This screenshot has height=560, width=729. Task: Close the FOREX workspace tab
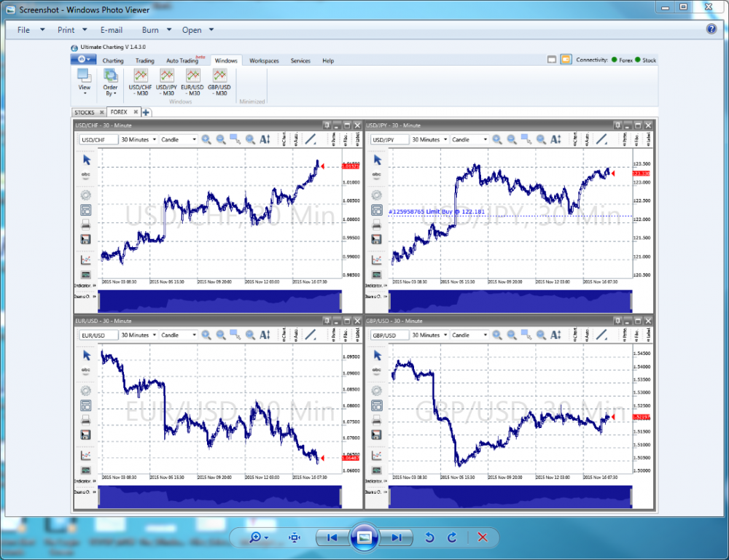coord(136,112)
